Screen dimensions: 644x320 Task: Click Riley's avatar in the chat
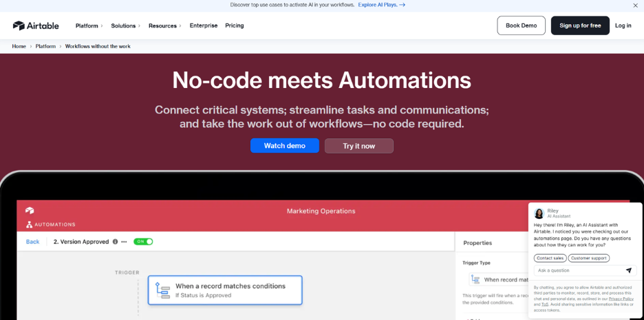click(539, 213)
